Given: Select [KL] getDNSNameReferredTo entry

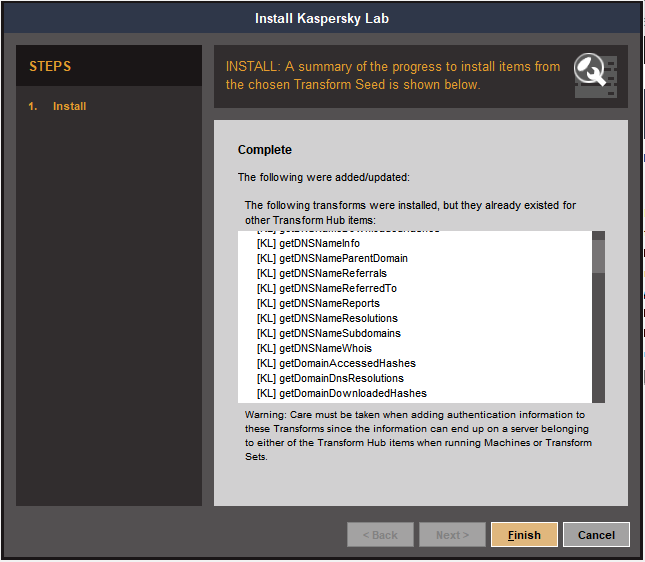Looking at the screenshot, I should pyautogui.click(x=327, y=288).
